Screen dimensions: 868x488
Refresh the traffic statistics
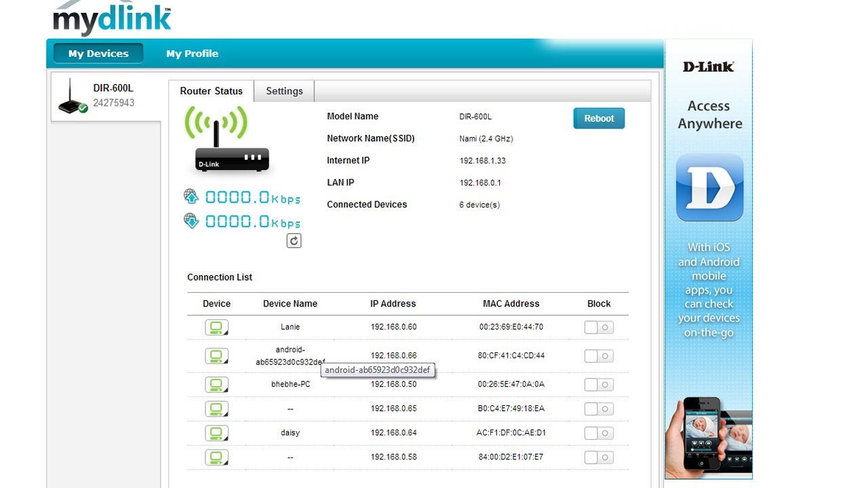(x=294, y=241)
